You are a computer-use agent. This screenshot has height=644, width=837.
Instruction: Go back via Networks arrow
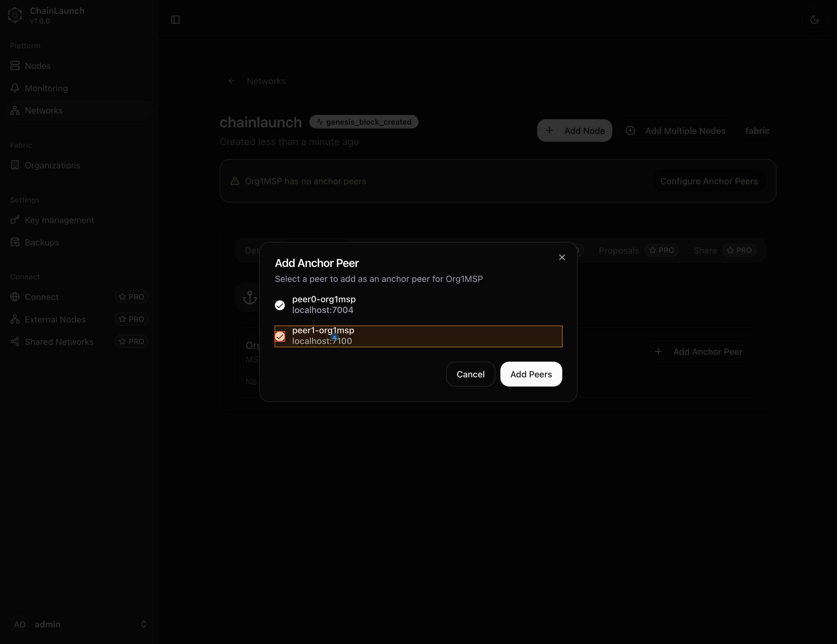point(232,81)
